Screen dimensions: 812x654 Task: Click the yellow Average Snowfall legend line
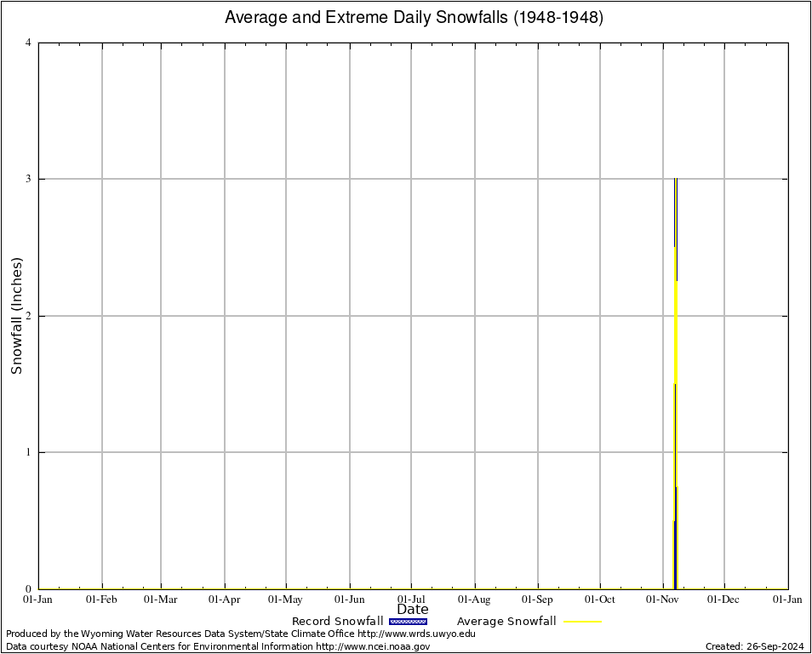(x=582, y=622)
